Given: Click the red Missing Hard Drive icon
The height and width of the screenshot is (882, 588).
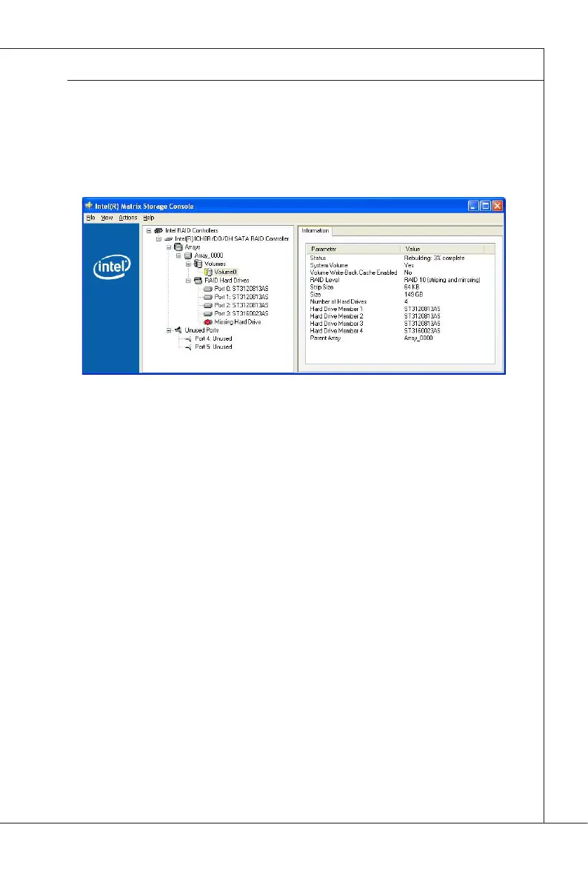Looking at the screenshot, I should [x=208, y=321].
